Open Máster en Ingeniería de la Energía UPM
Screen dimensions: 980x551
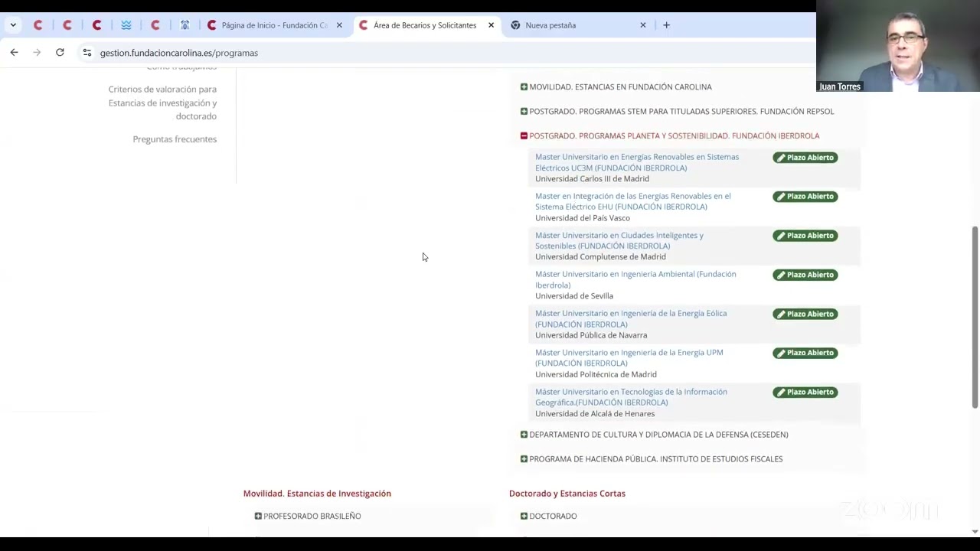click(x=629, y=357)
